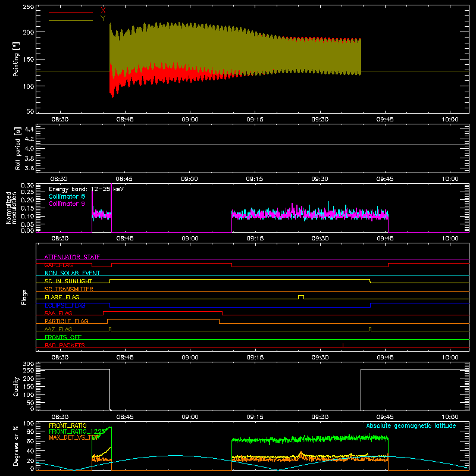Click the 'GAP_FLAG' flag label
Image resolution: width=476 pixels, height=476 pixels.
click(x=58, y=265)
